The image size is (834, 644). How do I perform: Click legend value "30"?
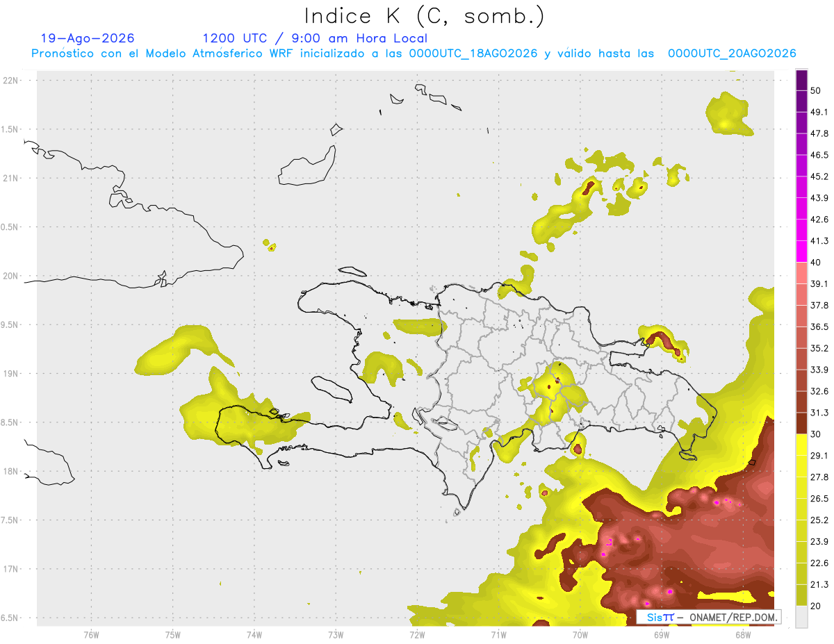(816, 434)
